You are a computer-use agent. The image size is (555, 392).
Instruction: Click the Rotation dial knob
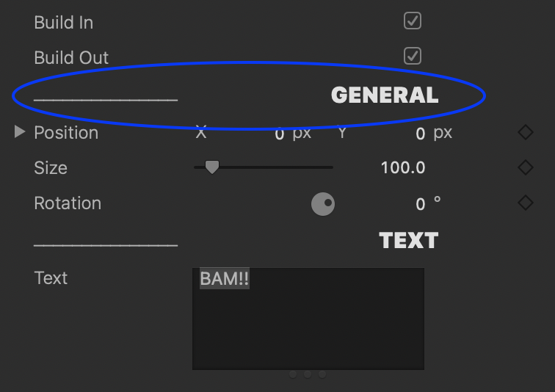[x=323, y=203]
